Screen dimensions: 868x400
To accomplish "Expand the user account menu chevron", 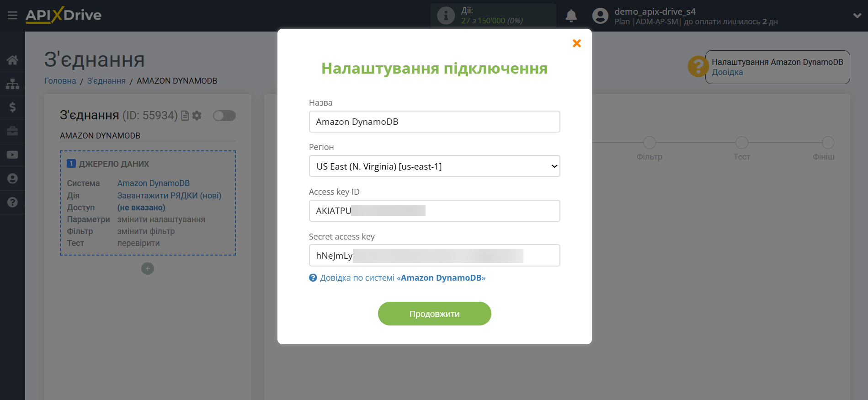I will coord(857,16).
